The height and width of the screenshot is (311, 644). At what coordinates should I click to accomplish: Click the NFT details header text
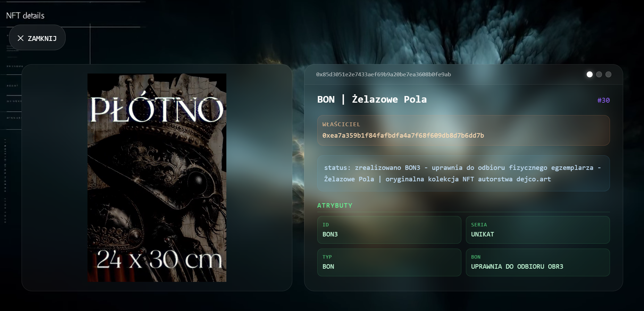point(25,16)
